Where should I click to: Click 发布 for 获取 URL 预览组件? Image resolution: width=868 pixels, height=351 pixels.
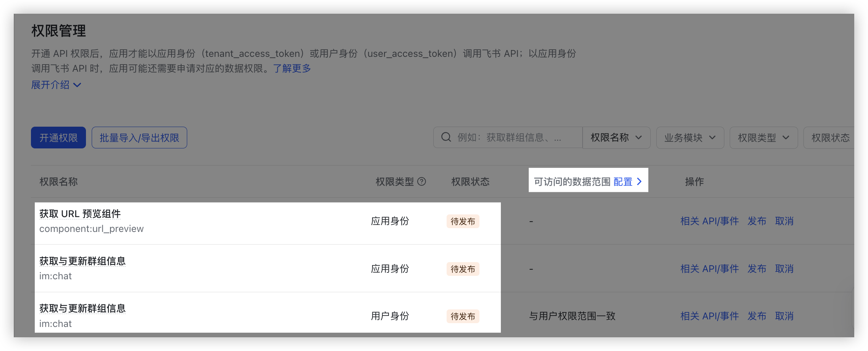(757, 221)
